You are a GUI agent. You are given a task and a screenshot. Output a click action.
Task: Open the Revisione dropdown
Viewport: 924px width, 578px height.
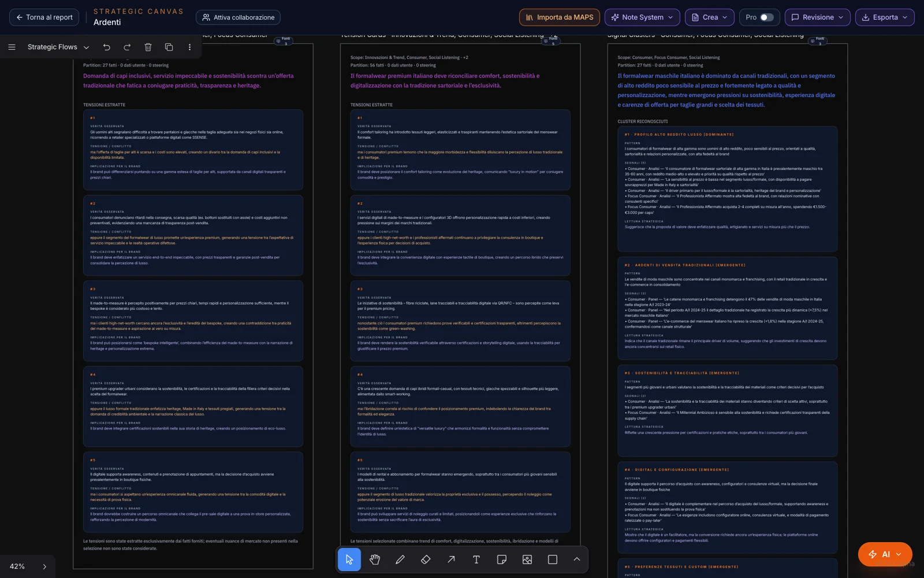tap(818, 17)
